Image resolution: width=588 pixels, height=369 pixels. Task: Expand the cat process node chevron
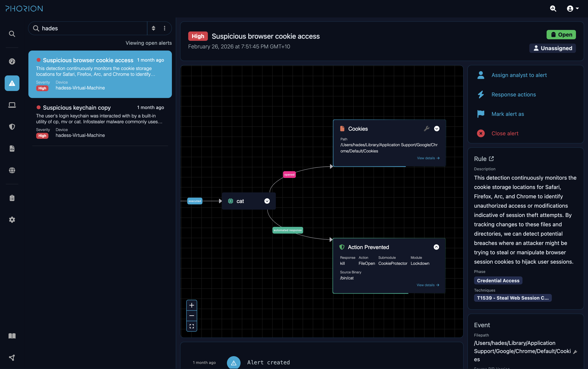click(267, 201)
